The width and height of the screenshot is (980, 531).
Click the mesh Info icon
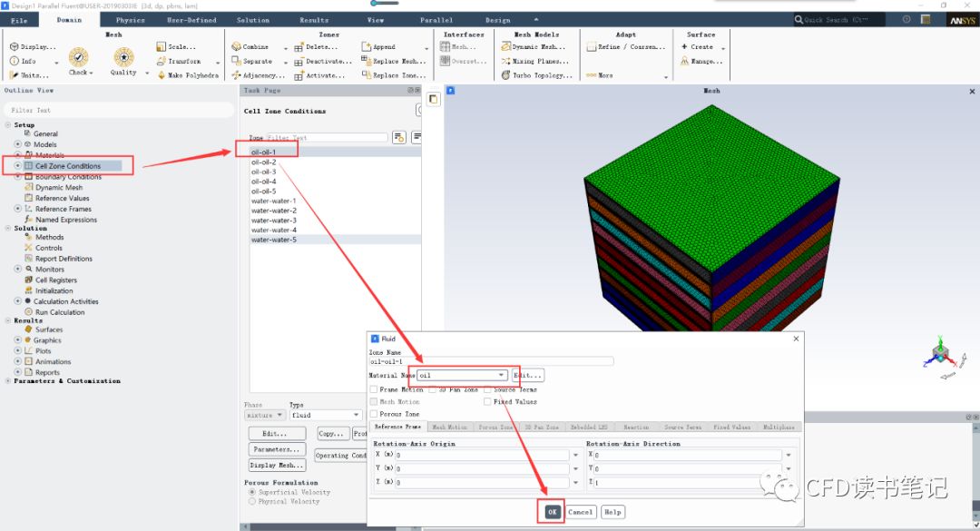[x=15, y=62]
